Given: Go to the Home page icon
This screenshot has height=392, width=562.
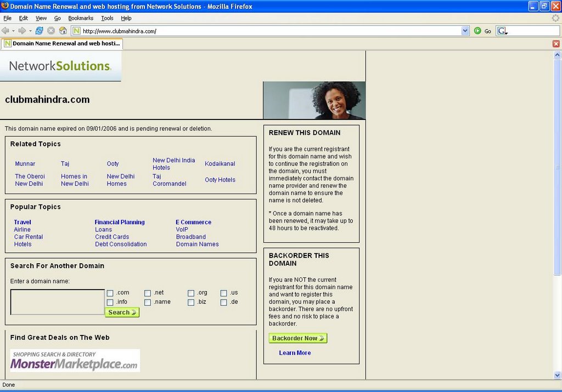Looking at the screenshot, I should tap(63, 31).
